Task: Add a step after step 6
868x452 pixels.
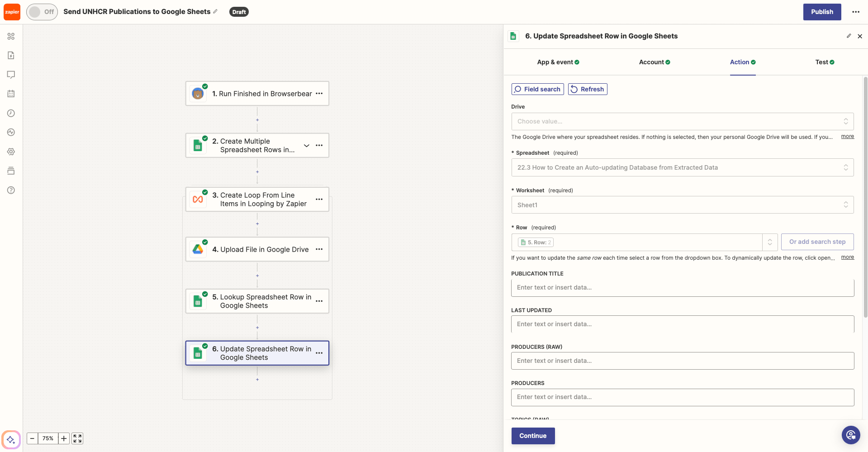Action: click(x=257, y=380)
